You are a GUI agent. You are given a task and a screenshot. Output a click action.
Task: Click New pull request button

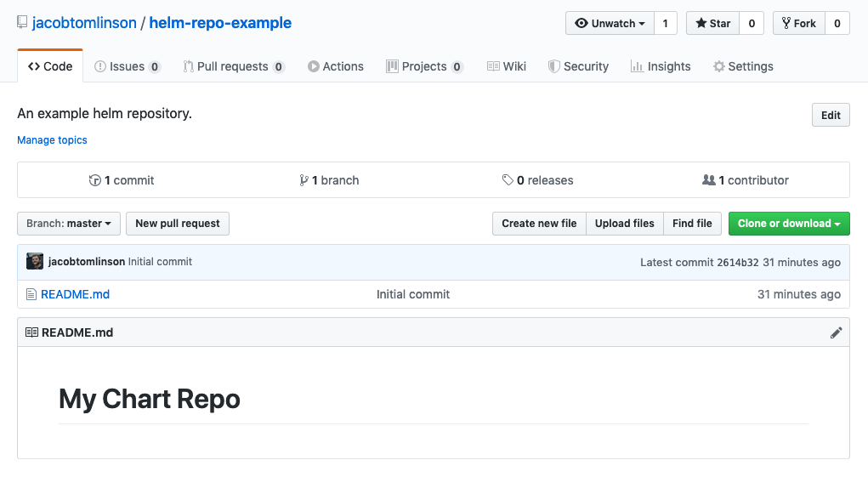tap(178, 224)
